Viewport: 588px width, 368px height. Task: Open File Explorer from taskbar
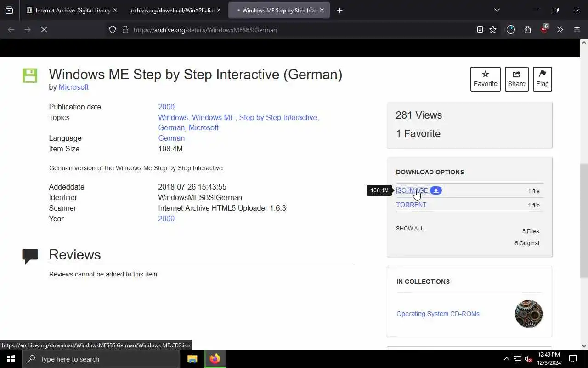(x=192, y=359)
